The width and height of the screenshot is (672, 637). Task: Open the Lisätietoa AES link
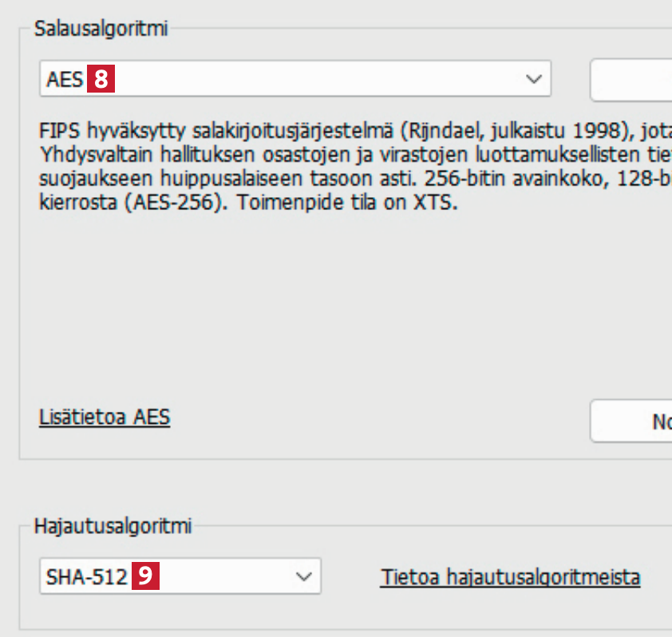(x=105, y=417)
